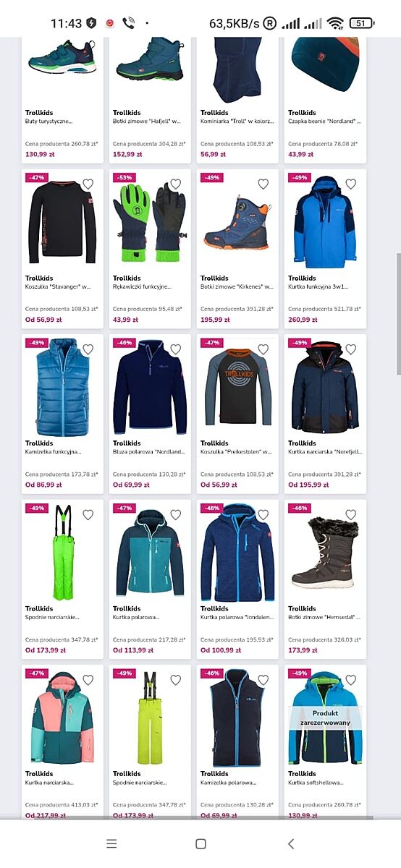Tap heart on Kurtka narciarska "Norefjell"

click(x=350, y=349)
